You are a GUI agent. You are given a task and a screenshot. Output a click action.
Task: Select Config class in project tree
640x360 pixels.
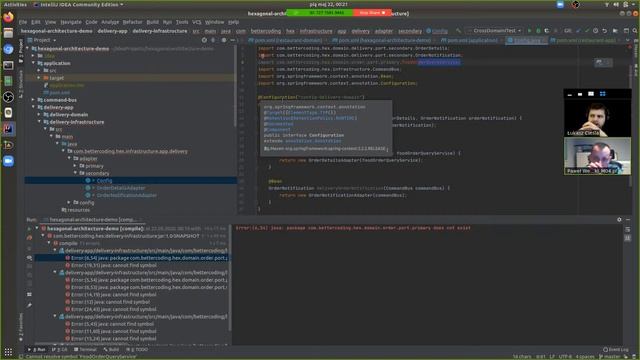coord(104,180)
